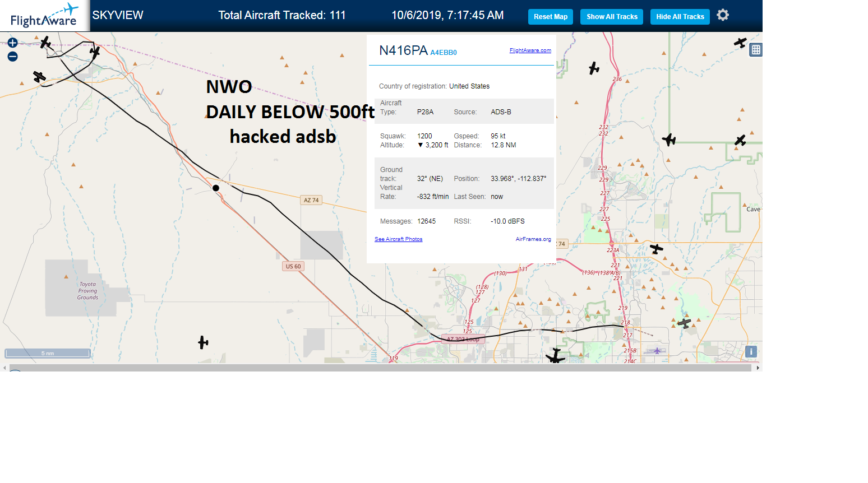868x483 pixels.
Task: Click the US 60 highway label
Action: [x=293, y=266]
